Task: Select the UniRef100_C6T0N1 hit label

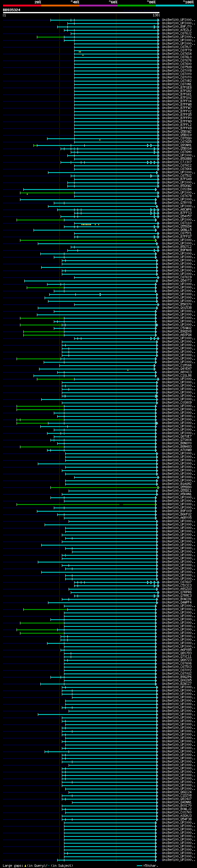Action: click(177, 84)
